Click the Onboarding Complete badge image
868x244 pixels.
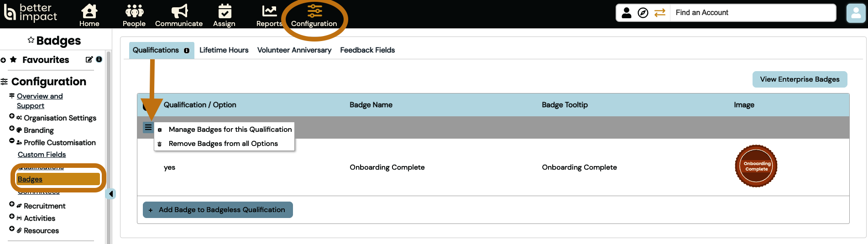[x=756, y=166]
